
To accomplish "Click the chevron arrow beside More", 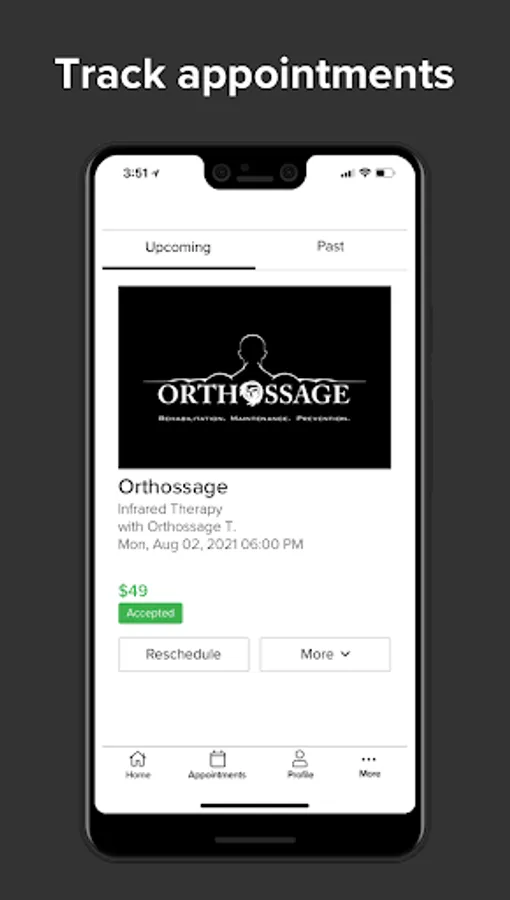I will [x=345, y=654].
